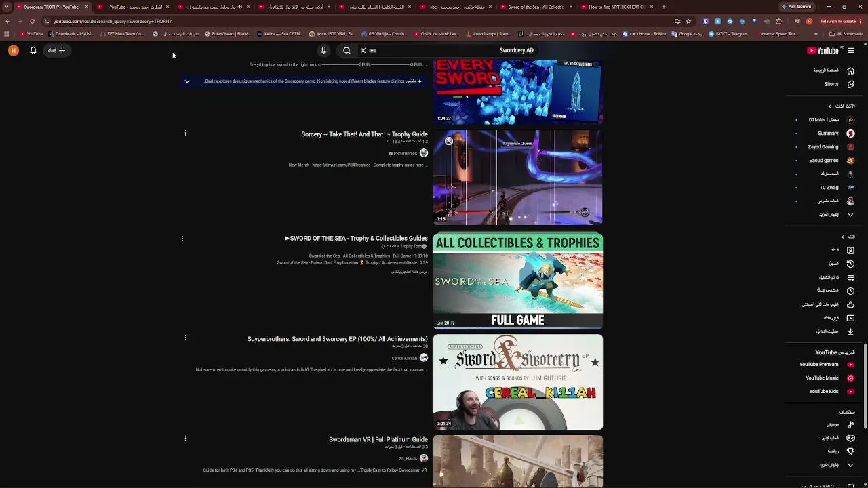Open SWORD OF THE SEA Trophy & Collectibles Guides title
Viewport: 868px width, 488px height.
(356, 239)
